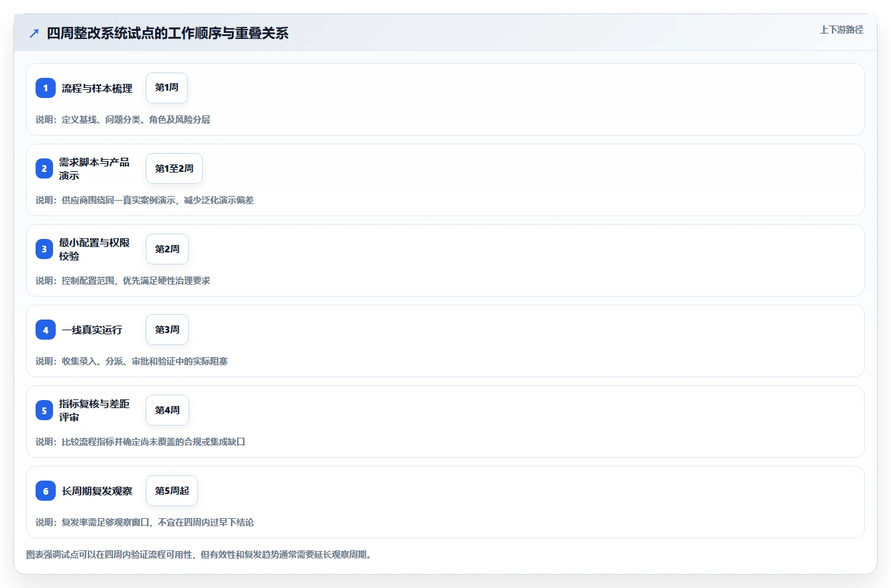This screenshot has width=891, height=588.
Task: Select step title 指标复核与差距评审
Action: 94,410
